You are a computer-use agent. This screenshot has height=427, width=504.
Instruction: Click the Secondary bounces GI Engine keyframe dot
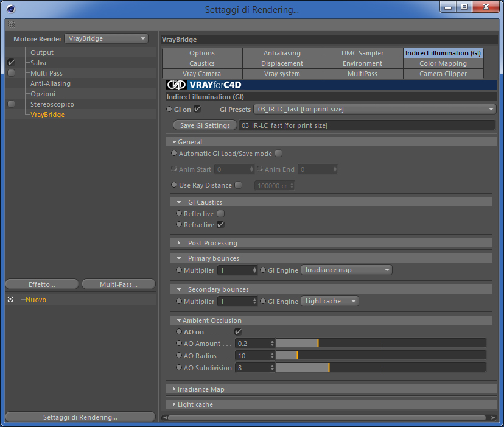click(x=263, y=301)
